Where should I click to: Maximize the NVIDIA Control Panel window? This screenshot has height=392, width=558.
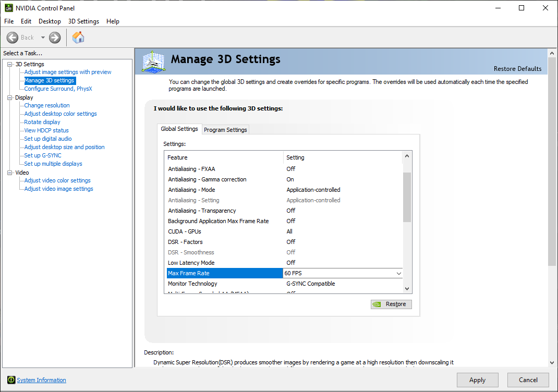click(521, 8)
